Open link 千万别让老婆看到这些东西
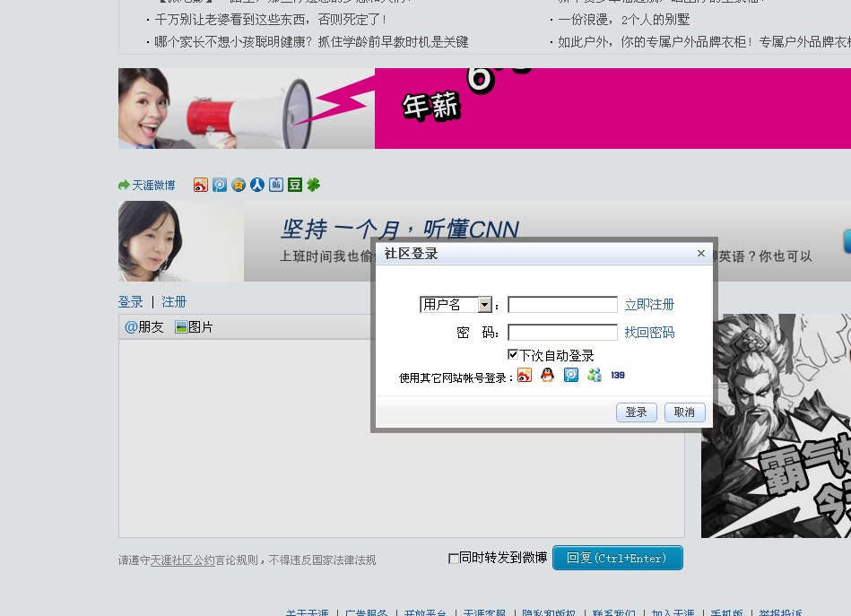This screenshot has height=616, width=851. tap(270, 20)
